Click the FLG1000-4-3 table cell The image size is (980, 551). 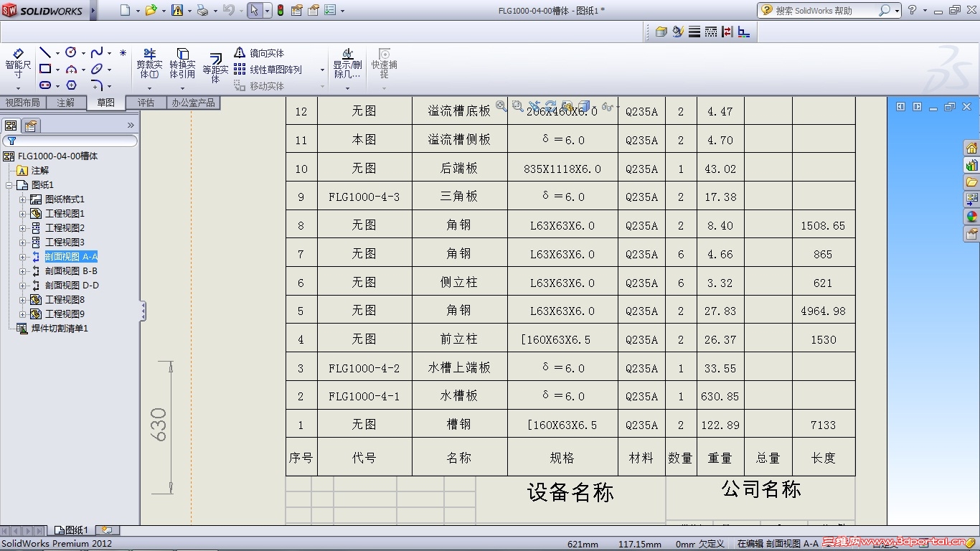tap(364, 197)
